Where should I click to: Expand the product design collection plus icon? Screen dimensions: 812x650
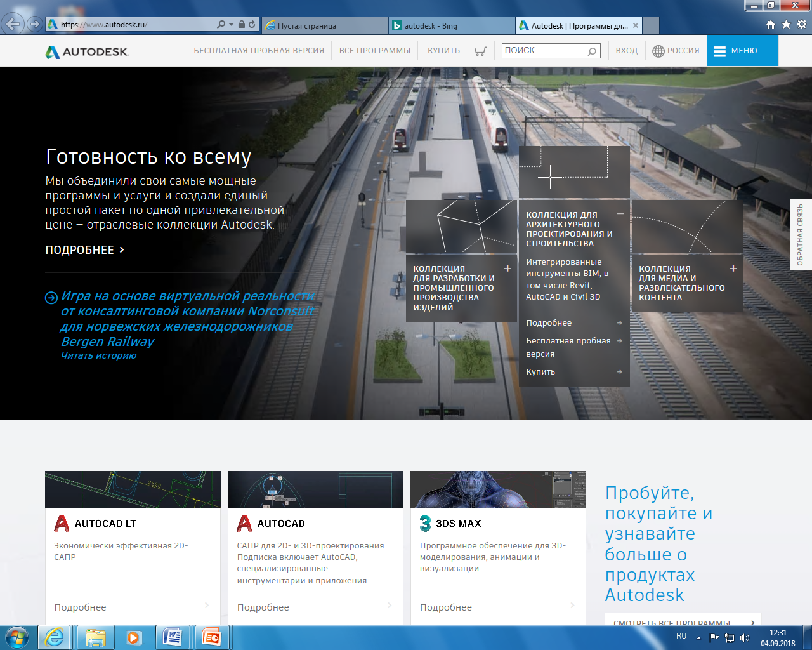(x=507, y=269)
